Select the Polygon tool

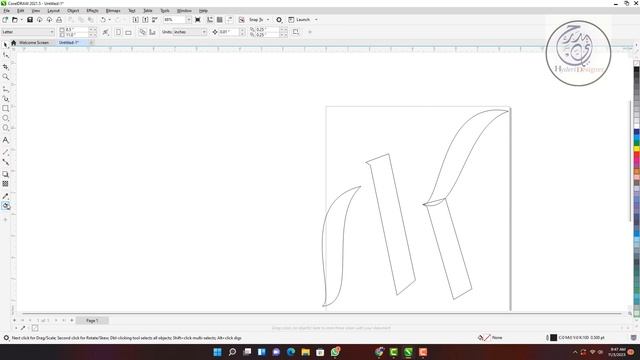pos(5,128)
